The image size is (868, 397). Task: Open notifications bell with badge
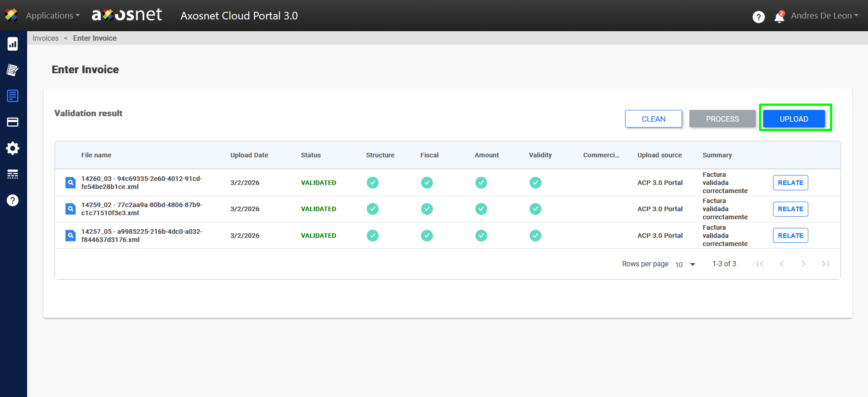point(779,17)
